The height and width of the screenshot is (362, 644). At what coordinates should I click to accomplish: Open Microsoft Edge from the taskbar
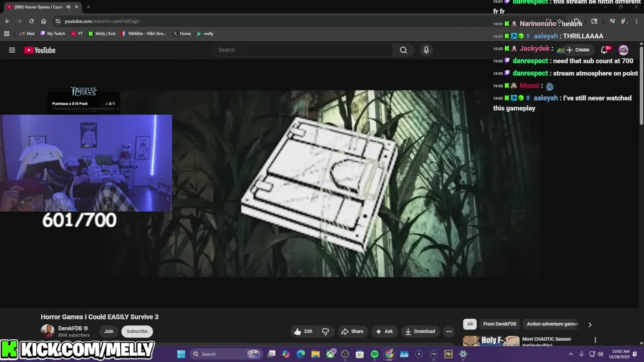pyautogui.click(x=301, y=354)
